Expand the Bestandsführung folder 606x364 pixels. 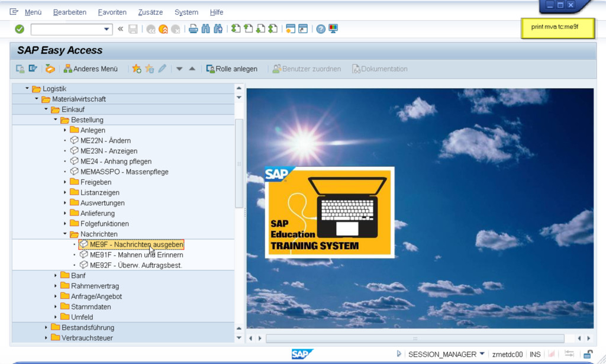[x=46, y=327]
